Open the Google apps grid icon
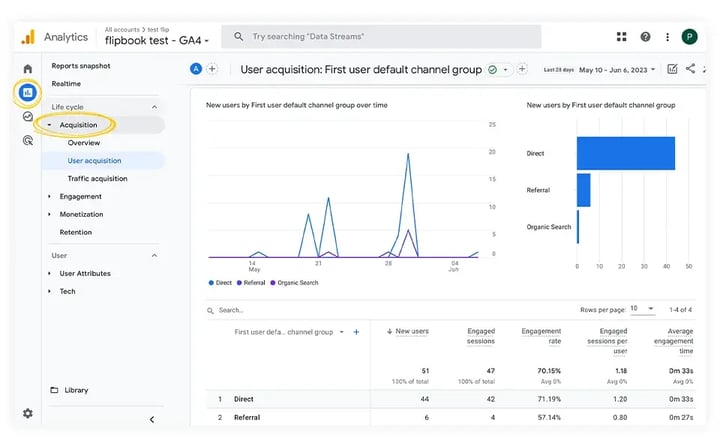 coord(621,37)
